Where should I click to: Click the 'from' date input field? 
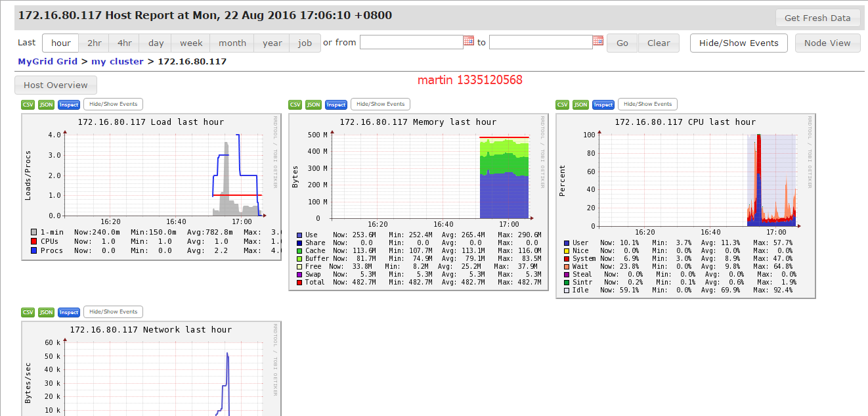(412, 42)
